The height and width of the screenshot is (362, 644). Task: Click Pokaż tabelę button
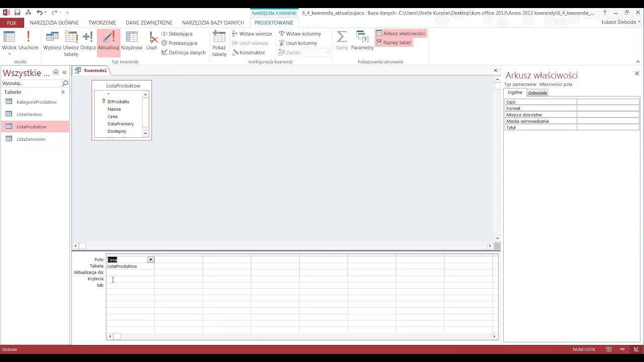(219, 44)
